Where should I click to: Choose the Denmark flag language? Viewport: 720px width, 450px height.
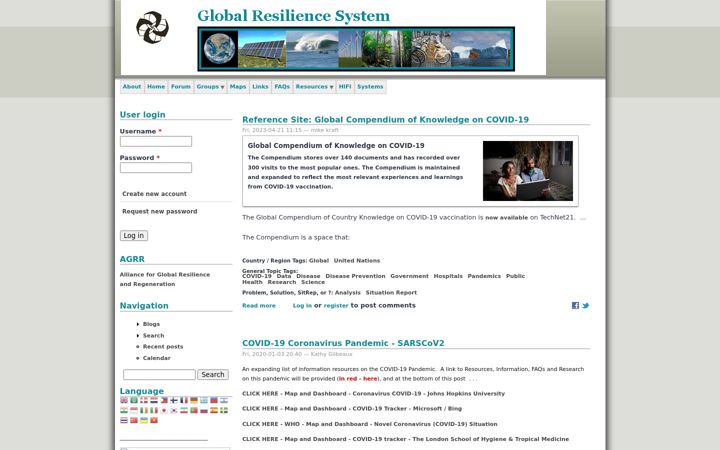pyautogui.click(x=144, y=400)
